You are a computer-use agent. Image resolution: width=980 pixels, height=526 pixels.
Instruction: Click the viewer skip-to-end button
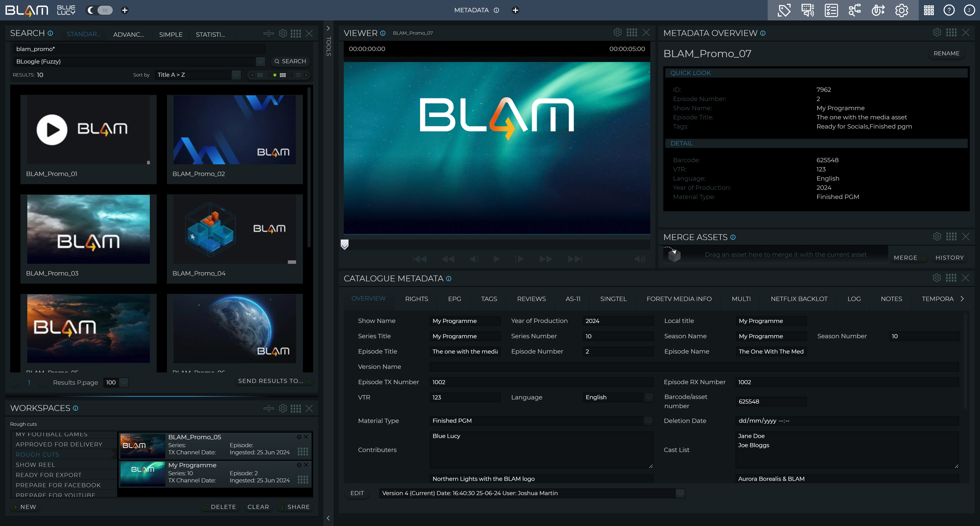click(574, 259)
